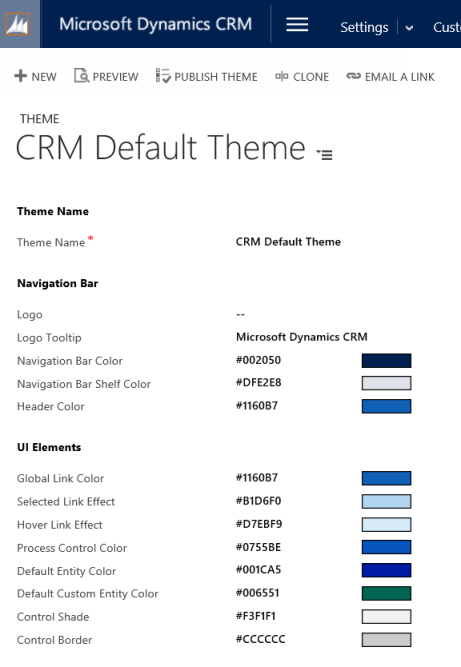Click the Default Custom Entity Color label
The width and height of the screenshot is (461, 667).
(88, 594)
